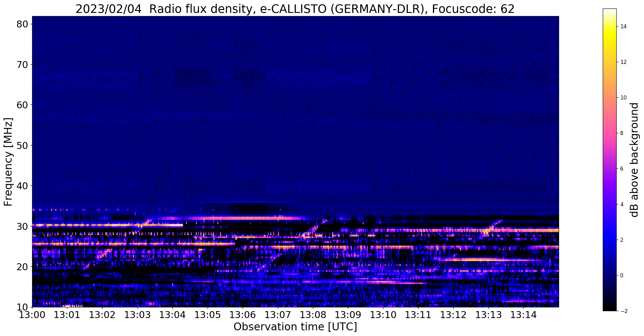Viewport: 644px width, 336px height.
Task: Click the 10 MHz frequency tick label
Action: coord(23,307)
